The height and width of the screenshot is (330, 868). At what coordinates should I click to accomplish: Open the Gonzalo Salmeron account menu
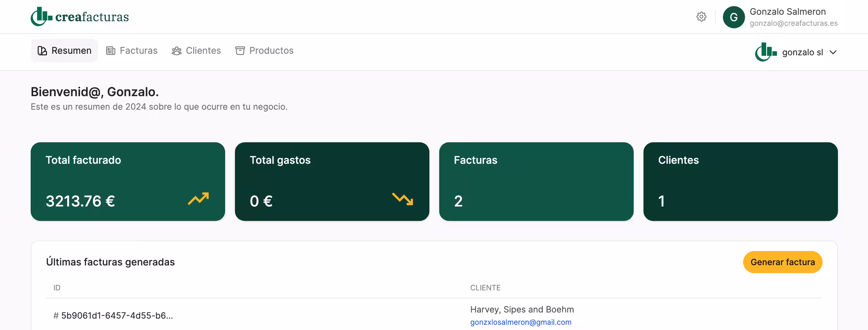[787, 17]
